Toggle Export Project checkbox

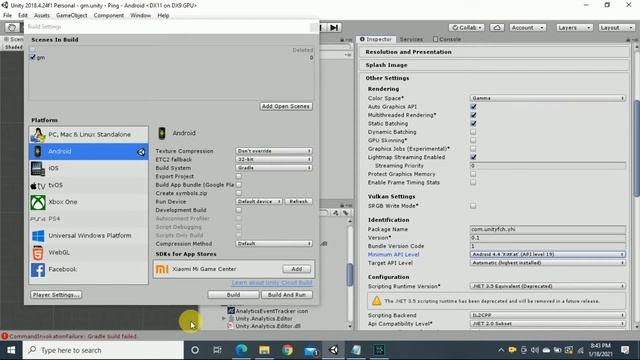click(x=238, y=176)
